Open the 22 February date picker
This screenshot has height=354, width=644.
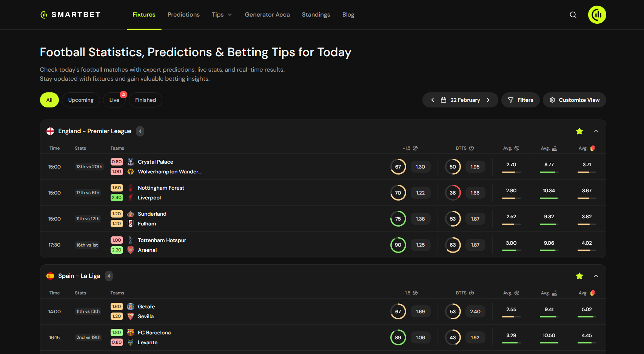click(x=460, y=100)
